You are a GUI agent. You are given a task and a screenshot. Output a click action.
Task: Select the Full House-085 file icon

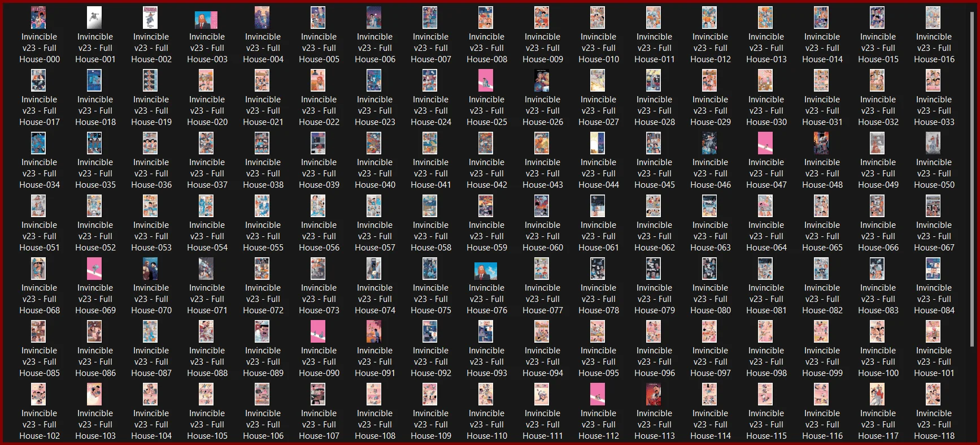coord(38,332)
